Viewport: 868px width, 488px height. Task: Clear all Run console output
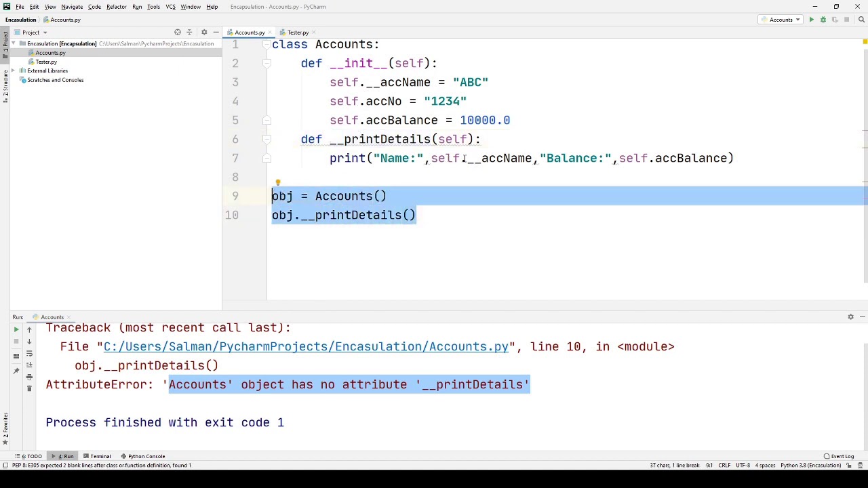(x=29, y=388)
